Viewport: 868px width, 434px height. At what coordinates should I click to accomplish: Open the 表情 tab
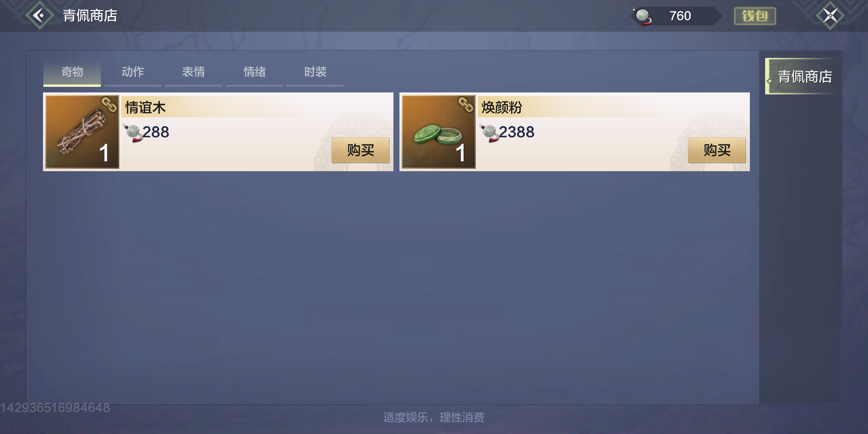[193, 73]
